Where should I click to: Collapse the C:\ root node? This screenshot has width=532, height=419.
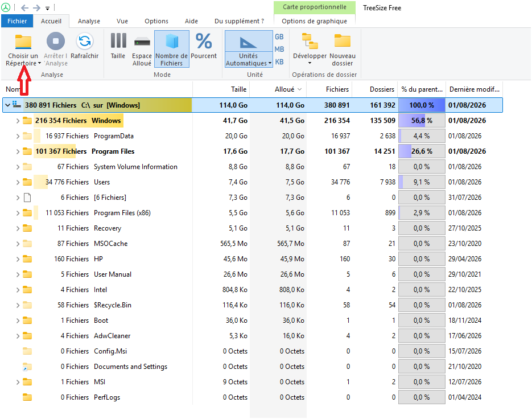(7, 105)
